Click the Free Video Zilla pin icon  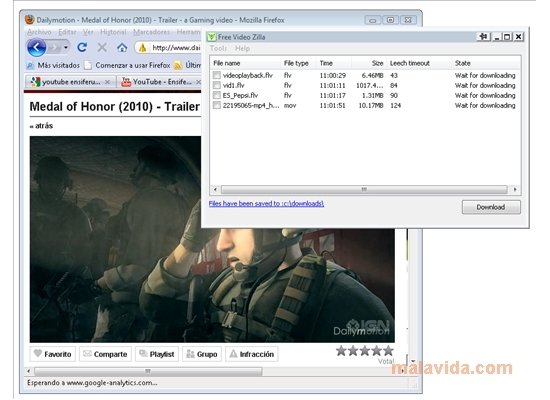tap(484, 36)
